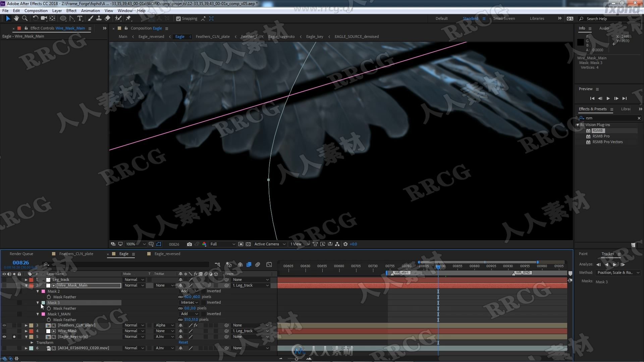Toggle visibility eye on Leg_track layer
This screenshot has width=644, height=362.
pyautogui.click(x=4, y=279)
